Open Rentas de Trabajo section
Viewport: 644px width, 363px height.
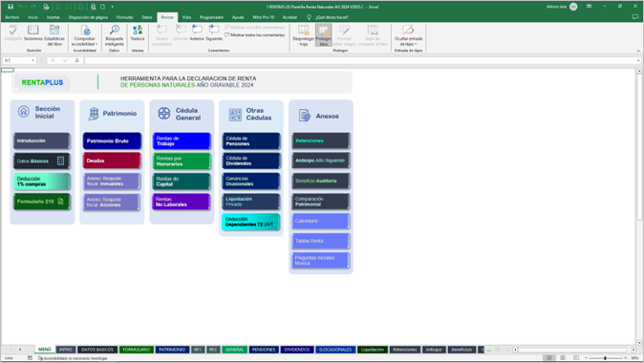(182, 140)
